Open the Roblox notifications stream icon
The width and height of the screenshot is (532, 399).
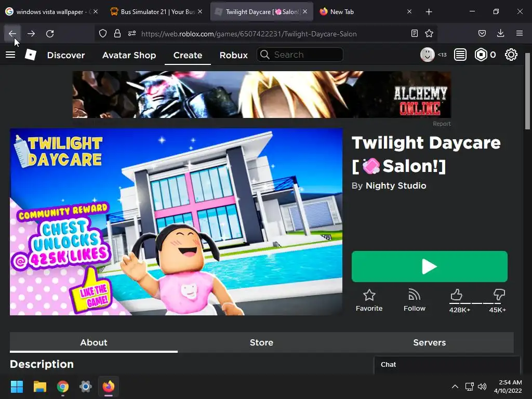coord(460,55)
